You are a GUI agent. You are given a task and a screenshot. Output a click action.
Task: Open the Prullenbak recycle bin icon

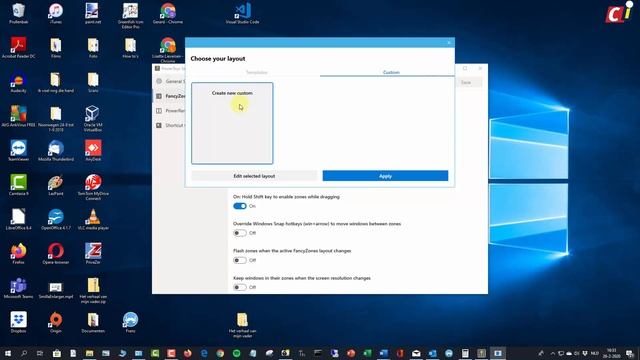point(18,13)
